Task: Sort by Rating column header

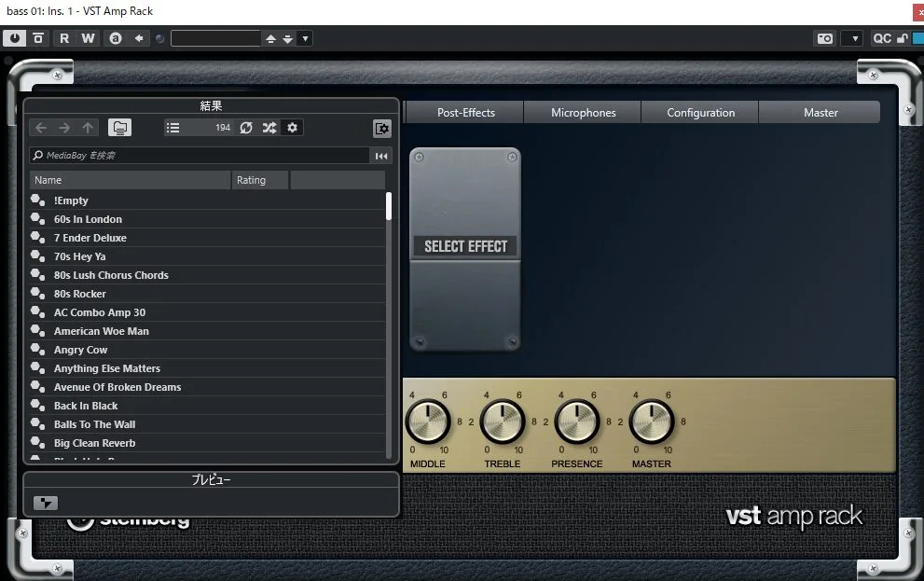Action: click(x=259, y=180)
